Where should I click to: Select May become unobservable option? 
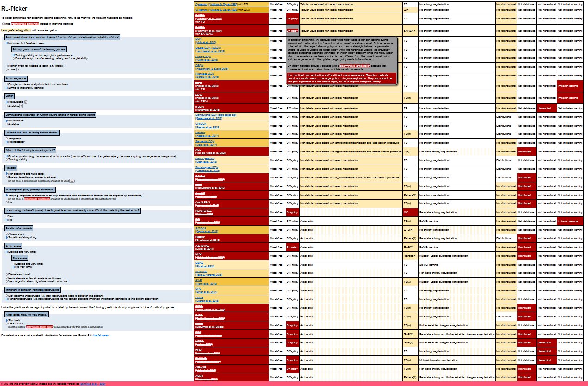(6, 295)
